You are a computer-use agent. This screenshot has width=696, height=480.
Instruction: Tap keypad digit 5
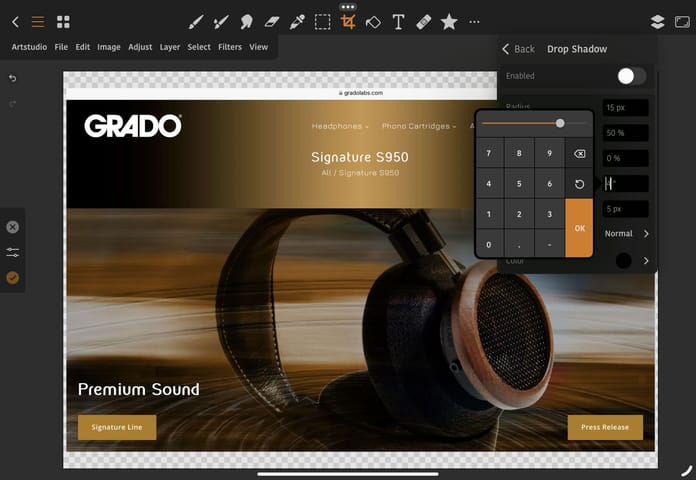point(519,184)
